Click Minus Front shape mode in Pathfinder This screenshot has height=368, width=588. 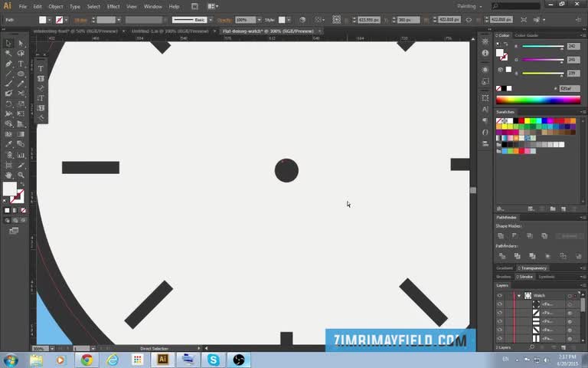click(x=514, y=236)
